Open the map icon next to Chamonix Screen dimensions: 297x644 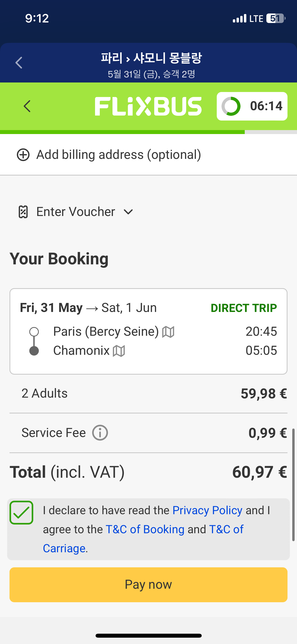119,351
